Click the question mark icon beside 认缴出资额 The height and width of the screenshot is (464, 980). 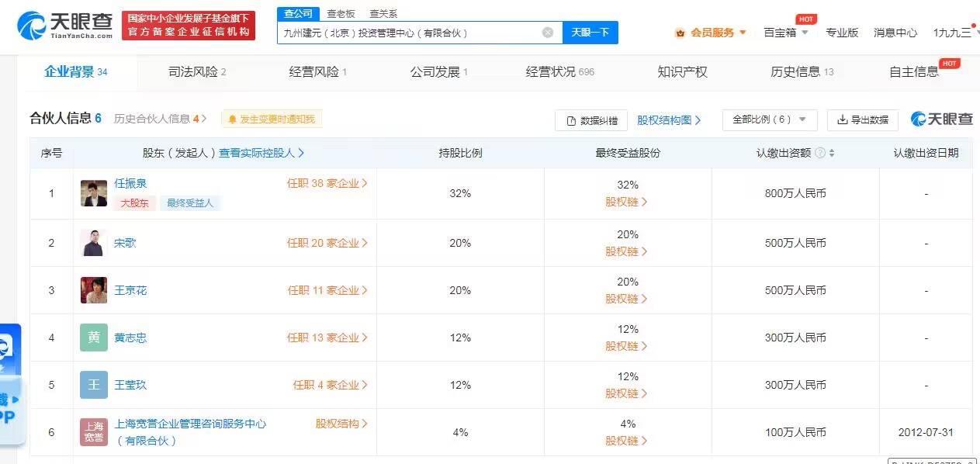click(x=819, y=154)
